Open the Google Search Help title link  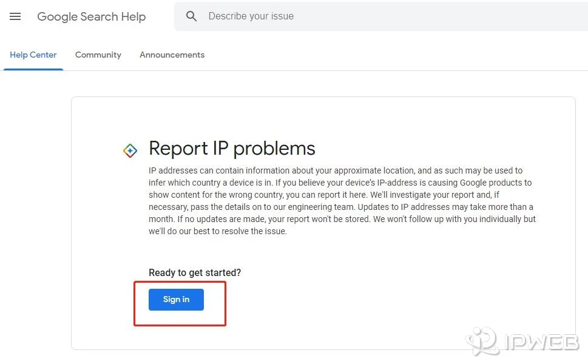(91, 16)
